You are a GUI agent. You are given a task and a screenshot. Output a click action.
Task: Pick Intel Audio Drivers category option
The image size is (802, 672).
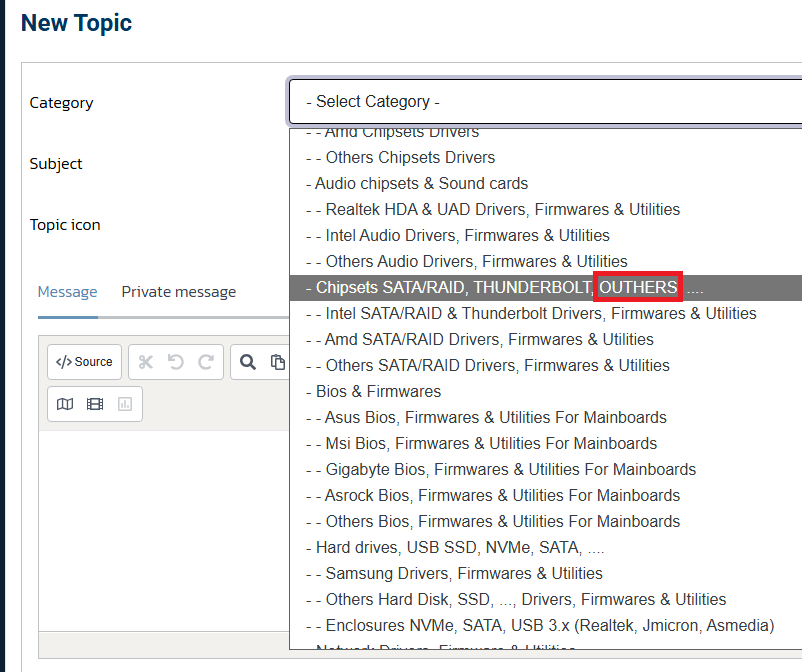point(467,236)
